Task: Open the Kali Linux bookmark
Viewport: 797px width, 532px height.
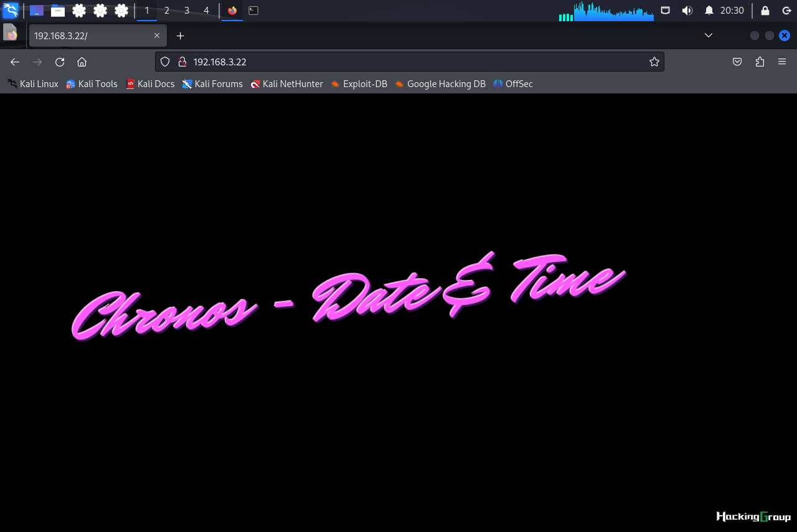Action: pos(33,84)
